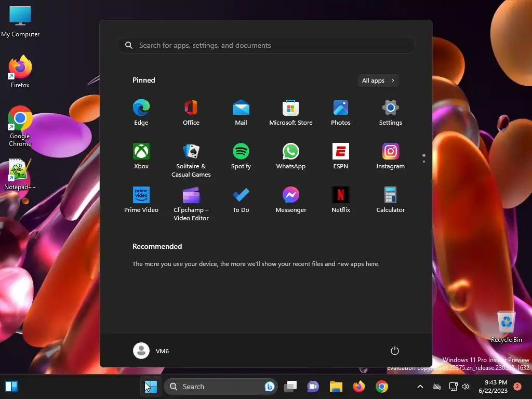Launch the To Do app
This screenshot has height=399, width=532.
[x=241, y=200]
